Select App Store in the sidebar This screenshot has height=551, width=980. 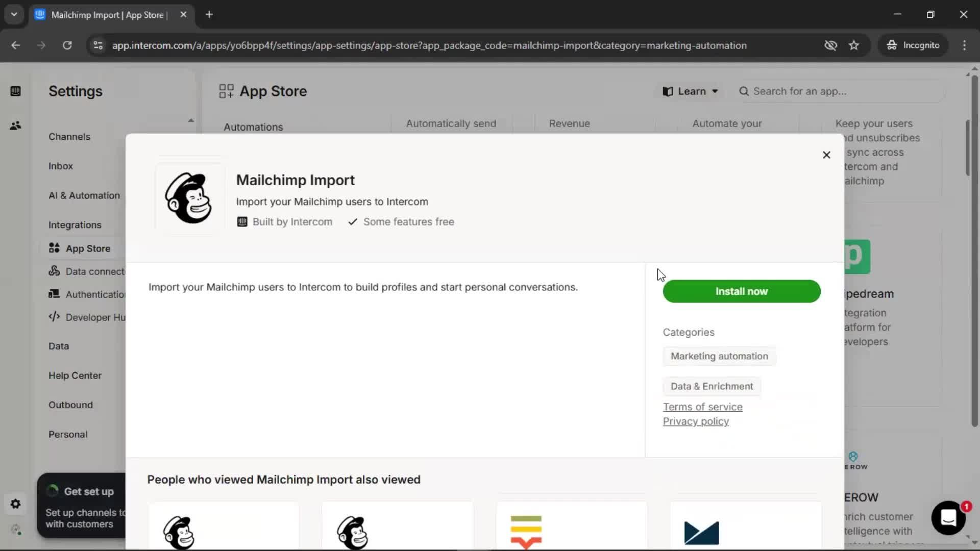(x=88, y=248)
